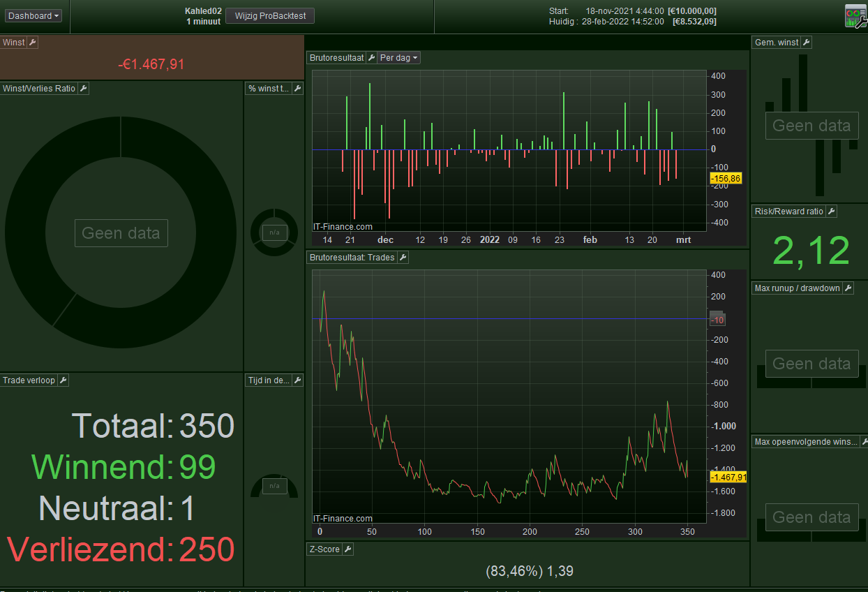Click the IT-Finance.com link in daily chart
The image size is (868, 592).
tap(343, 227)
